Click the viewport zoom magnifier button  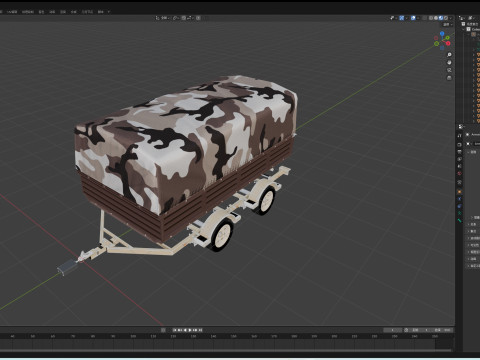(449, 54)
